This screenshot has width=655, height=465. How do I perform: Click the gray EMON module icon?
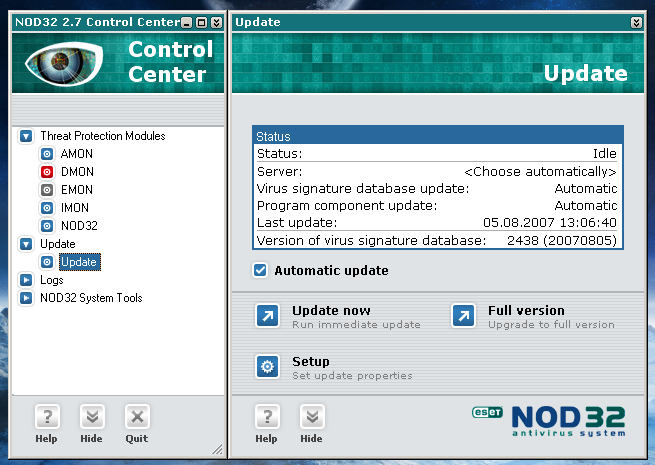point(47,190)
